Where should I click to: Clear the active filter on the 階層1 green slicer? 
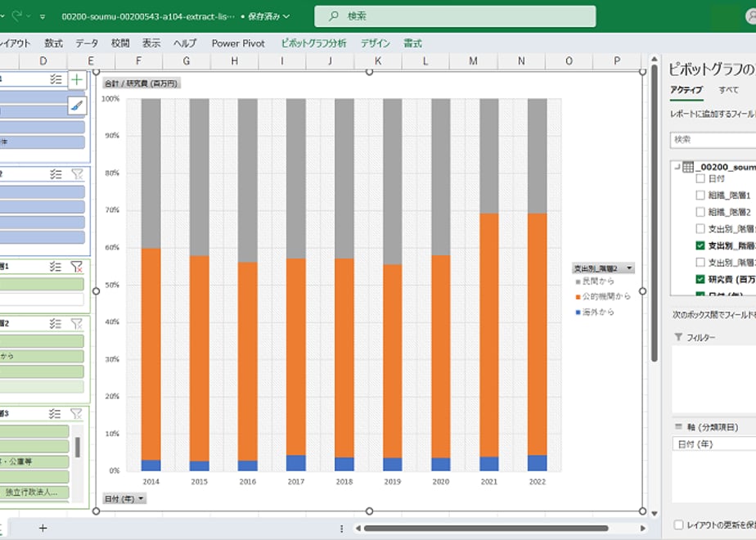point(77,266)
